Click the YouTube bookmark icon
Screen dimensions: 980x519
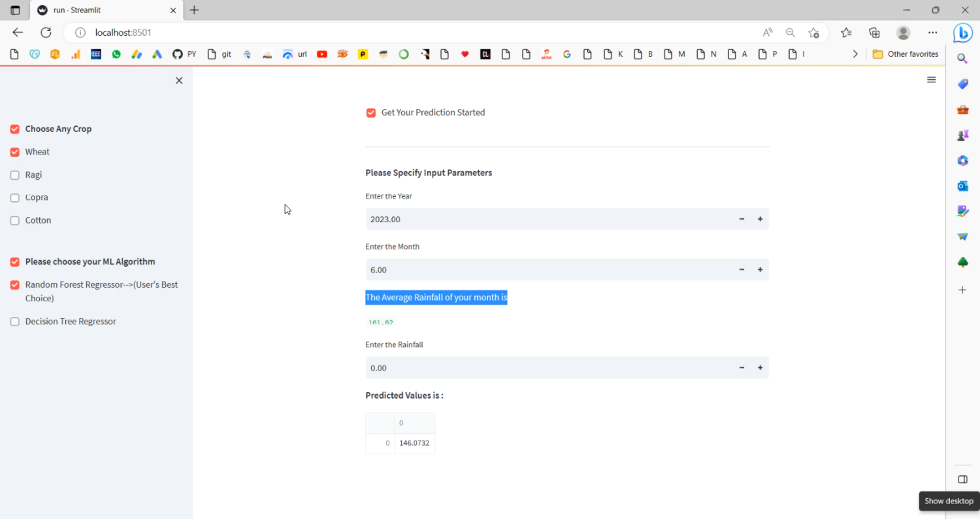tap(321, 54)
